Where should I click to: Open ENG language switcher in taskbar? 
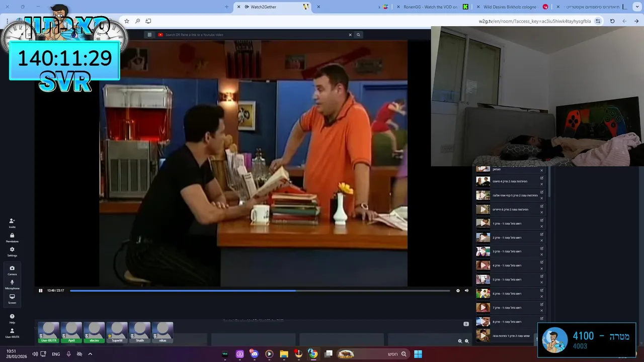(x=56, y=354)
